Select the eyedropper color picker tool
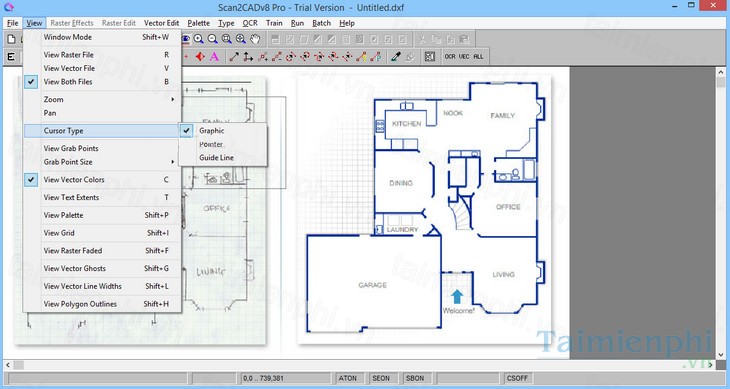This screenshot has width=730, height=389. 396,57
